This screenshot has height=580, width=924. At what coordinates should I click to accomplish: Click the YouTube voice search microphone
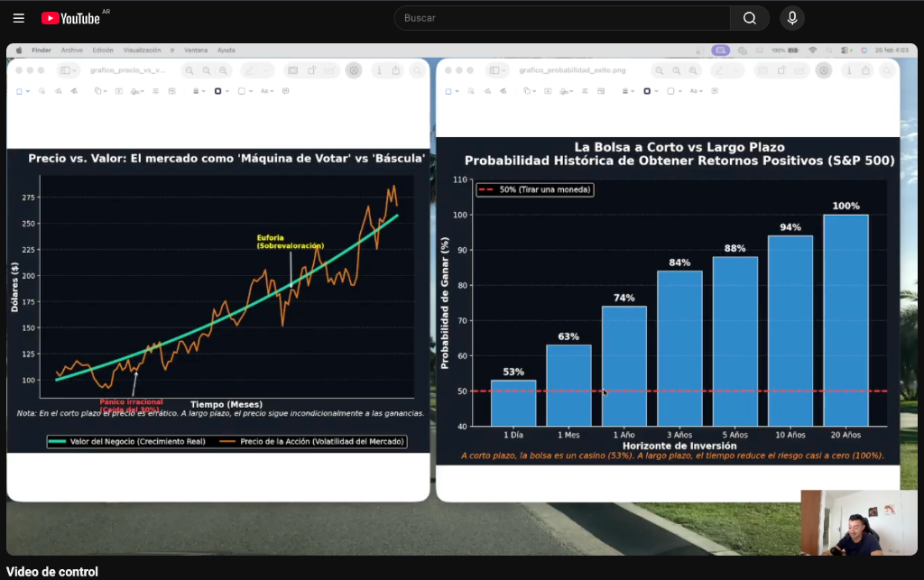791,18
